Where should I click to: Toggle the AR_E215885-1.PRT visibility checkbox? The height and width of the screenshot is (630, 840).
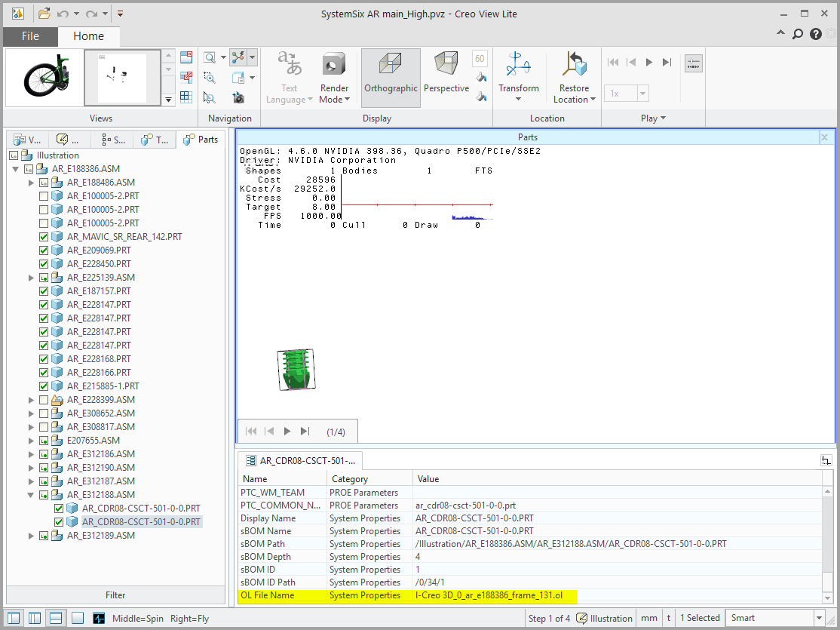[44, 386]
